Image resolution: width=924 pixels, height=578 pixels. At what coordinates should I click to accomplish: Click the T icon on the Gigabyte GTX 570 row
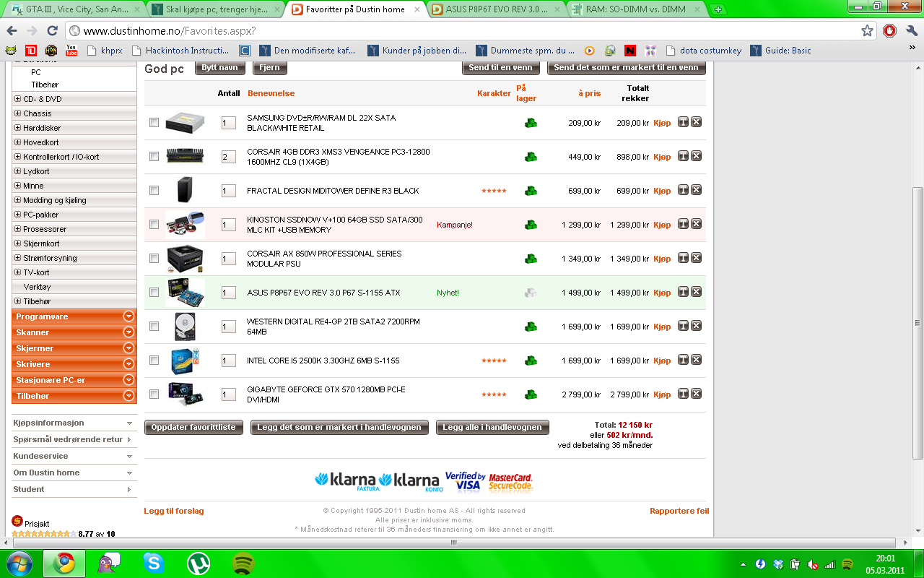click(x=683, y=394)
